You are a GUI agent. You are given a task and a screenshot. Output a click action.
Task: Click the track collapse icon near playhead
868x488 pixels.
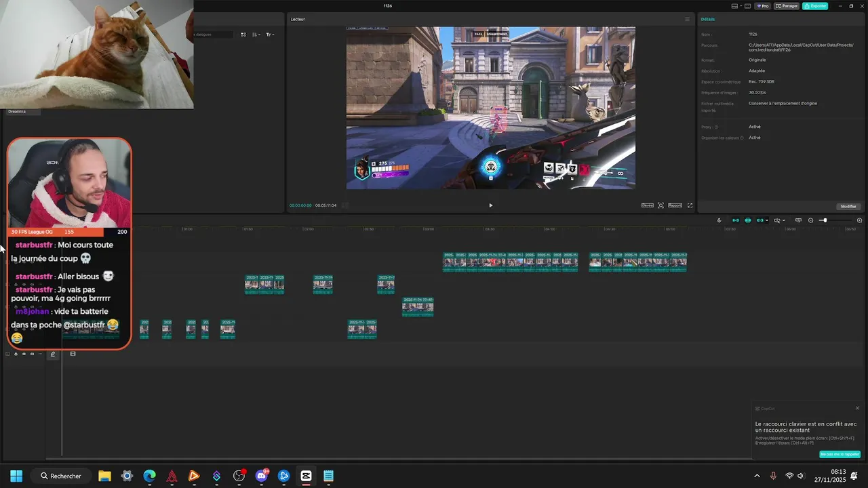(73, 354)
